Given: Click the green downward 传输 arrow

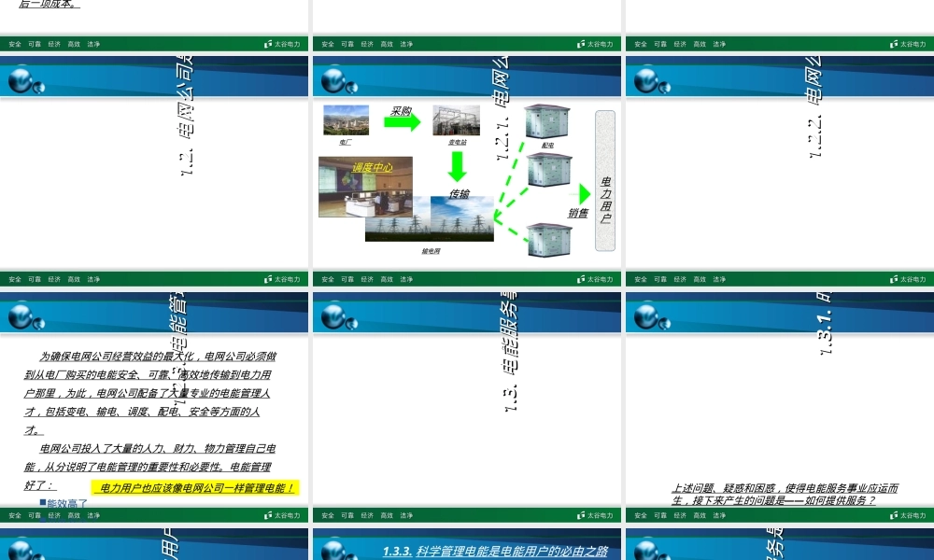Looking at the screenshot, I should coord(457,167).
